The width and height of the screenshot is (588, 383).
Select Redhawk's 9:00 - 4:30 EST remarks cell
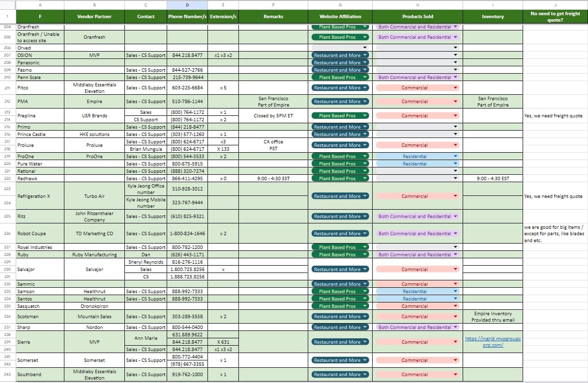[273, 179]
